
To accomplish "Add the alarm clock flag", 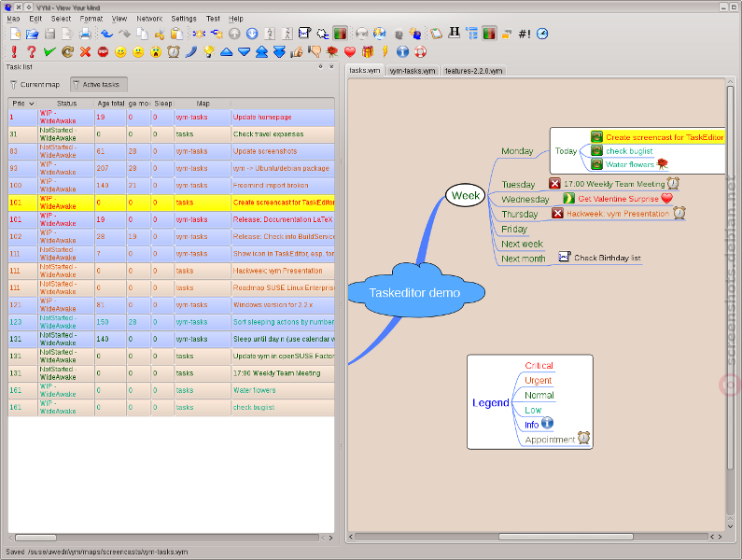I will [174, 51].
